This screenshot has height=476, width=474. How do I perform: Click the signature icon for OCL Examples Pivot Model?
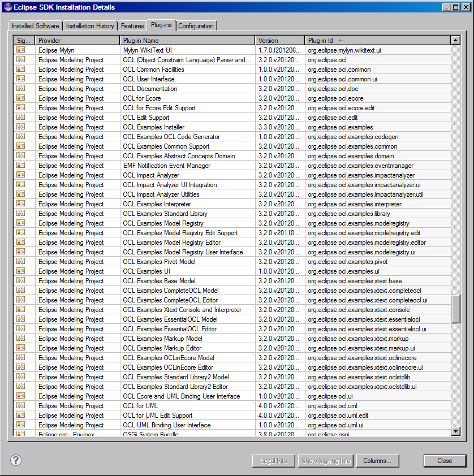click(x=21, y=261)
